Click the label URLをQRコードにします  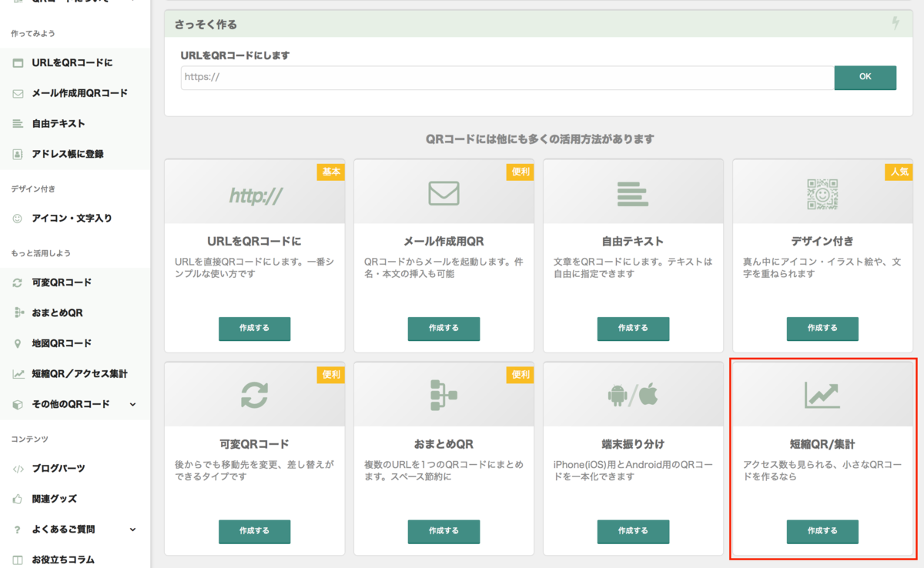coord(235,55)
